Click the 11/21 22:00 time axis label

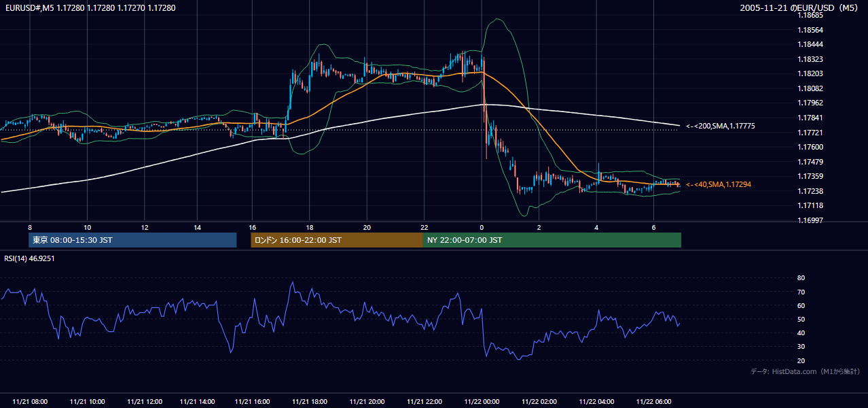[x=424, y=402]
